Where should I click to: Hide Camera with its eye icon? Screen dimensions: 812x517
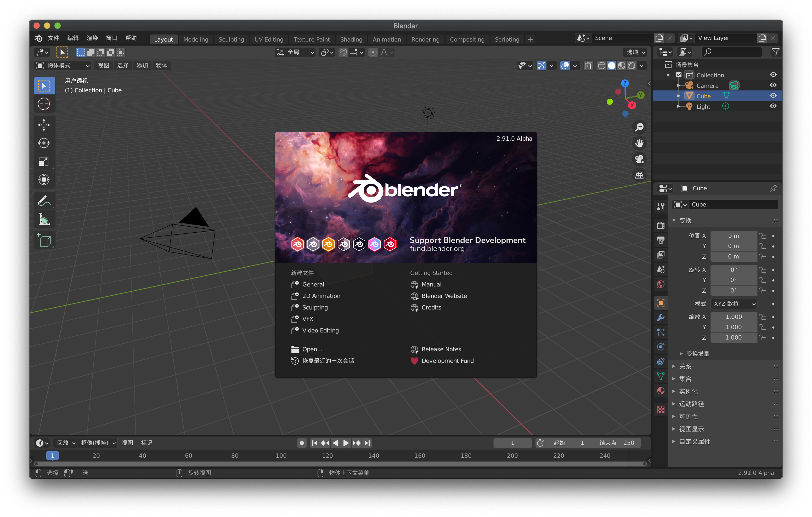pos(774,85)
